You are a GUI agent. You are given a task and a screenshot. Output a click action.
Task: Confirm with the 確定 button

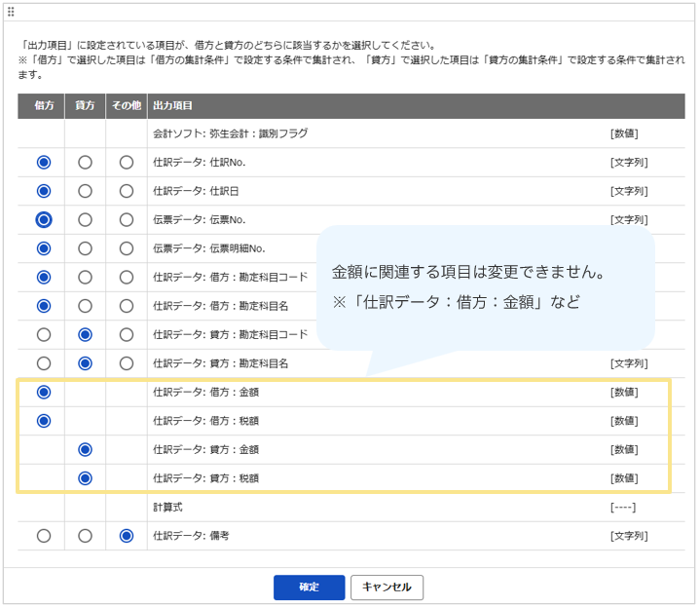[x=309, y=587]
